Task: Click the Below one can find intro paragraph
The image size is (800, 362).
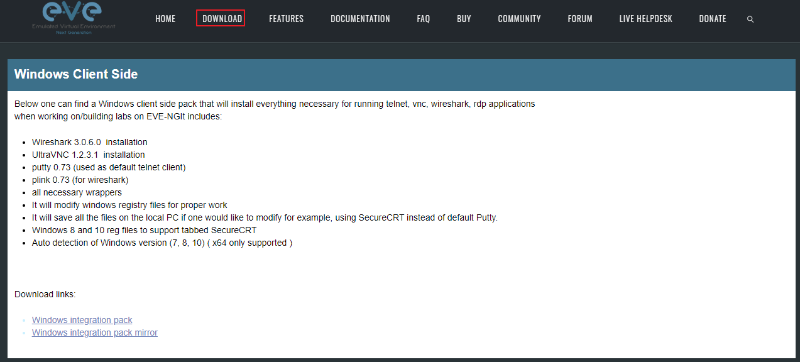Action: 275,110
